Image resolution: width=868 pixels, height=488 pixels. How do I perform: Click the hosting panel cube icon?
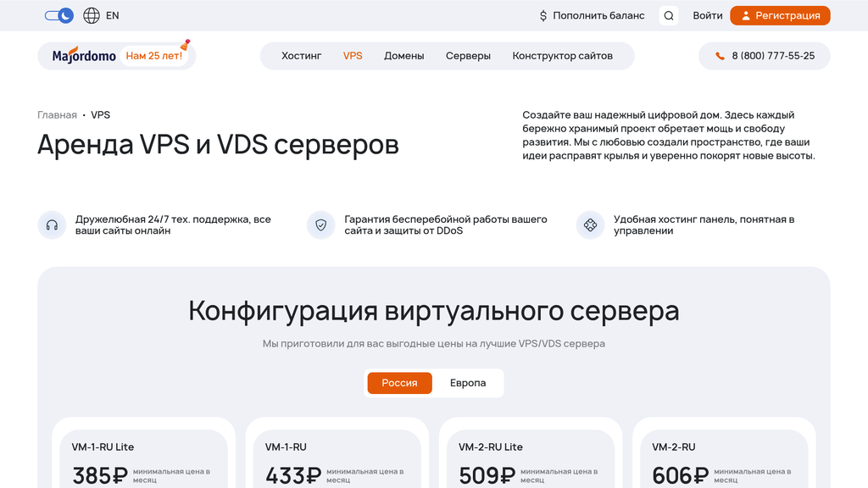point(590,225)
